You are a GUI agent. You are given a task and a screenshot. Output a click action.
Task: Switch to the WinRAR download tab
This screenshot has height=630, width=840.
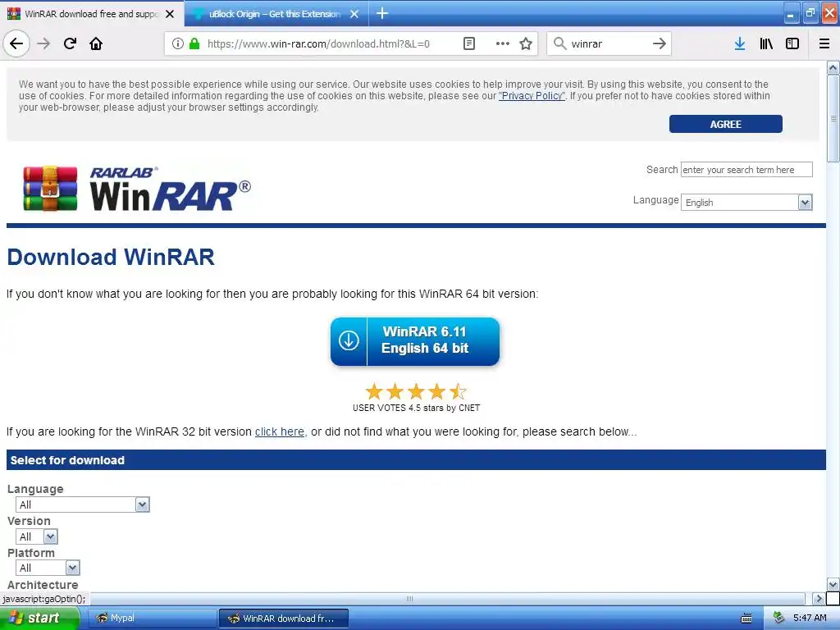tap(92, 14)
